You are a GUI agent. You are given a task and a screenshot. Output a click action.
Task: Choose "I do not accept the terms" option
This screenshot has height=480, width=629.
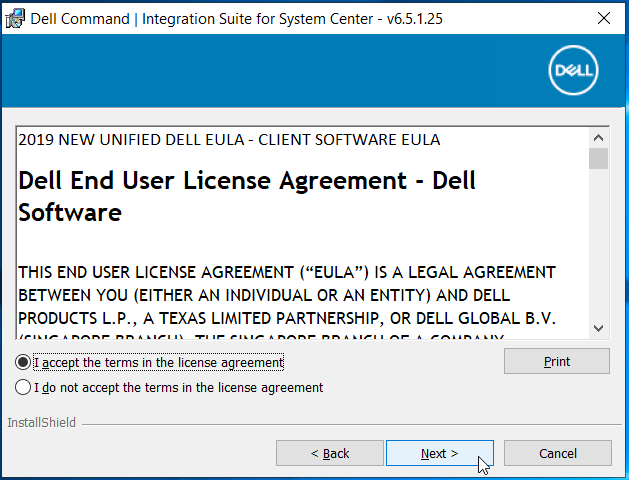point(23,387)
